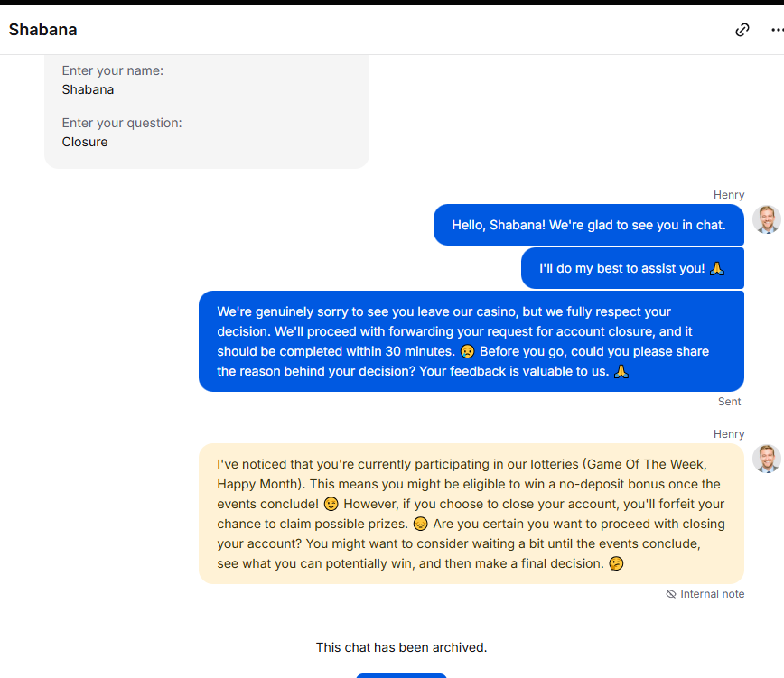Screen dimensions: 784x678
Task: Click the pre-chat form 'Closure' answer
Action: tap(85, 142)
